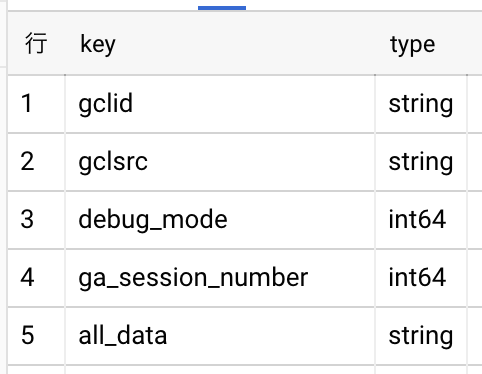Viewport: 482px width, 374px height.
Task: Select the gclid key cell
Action: pyautogui.click(x=220, y=104)
